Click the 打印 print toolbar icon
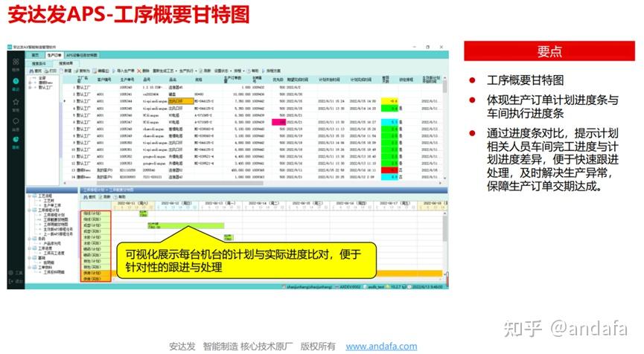 [46, 71]
